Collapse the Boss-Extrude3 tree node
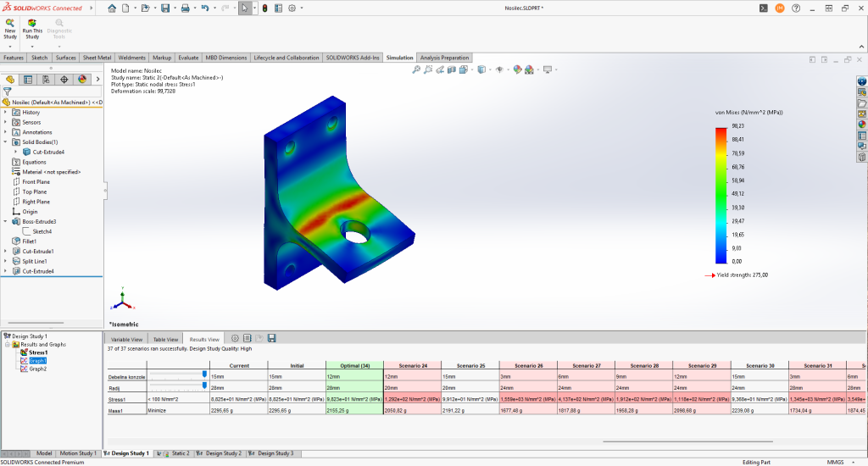 6,221
